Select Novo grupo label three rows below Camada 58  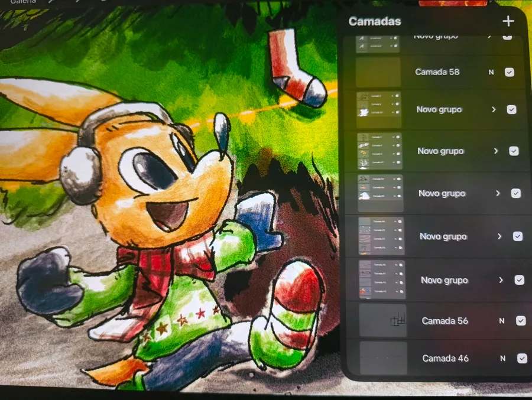442,193
